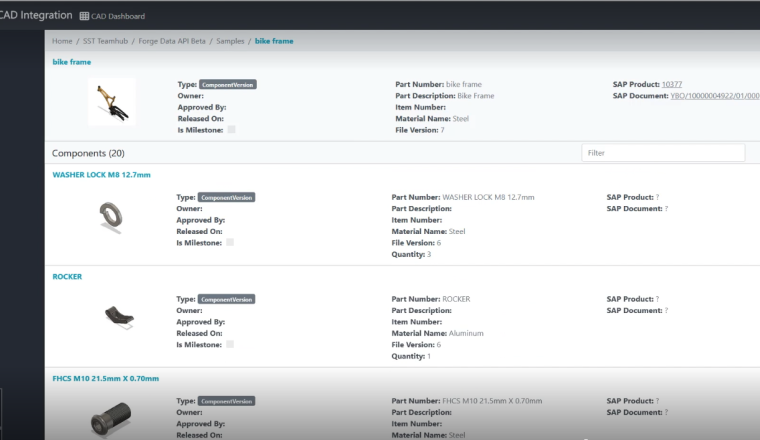Open the CAD Dashboard menu item
This screenshot has height=440, width=760.
click(119, 16)
